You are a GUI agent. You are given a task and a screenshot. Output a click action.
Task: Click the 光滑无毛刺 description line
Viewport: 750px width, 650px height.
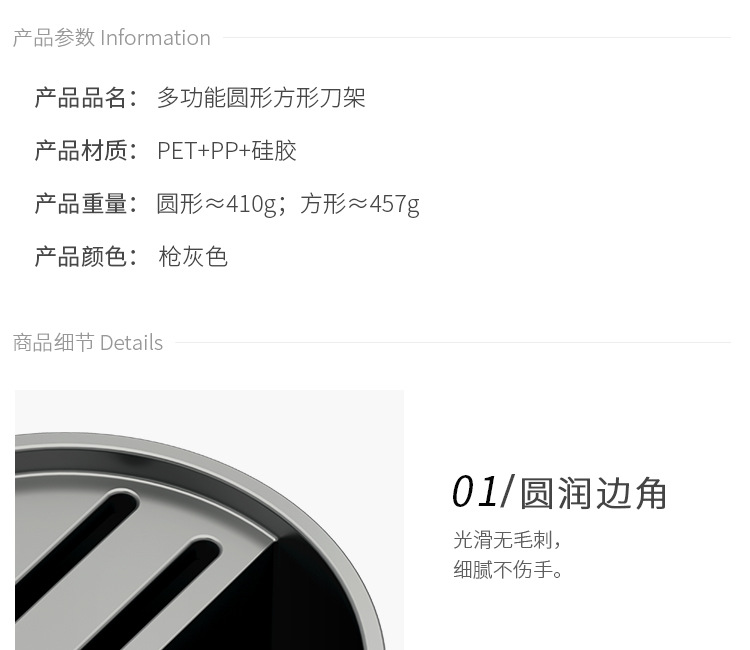pos(507,540)
